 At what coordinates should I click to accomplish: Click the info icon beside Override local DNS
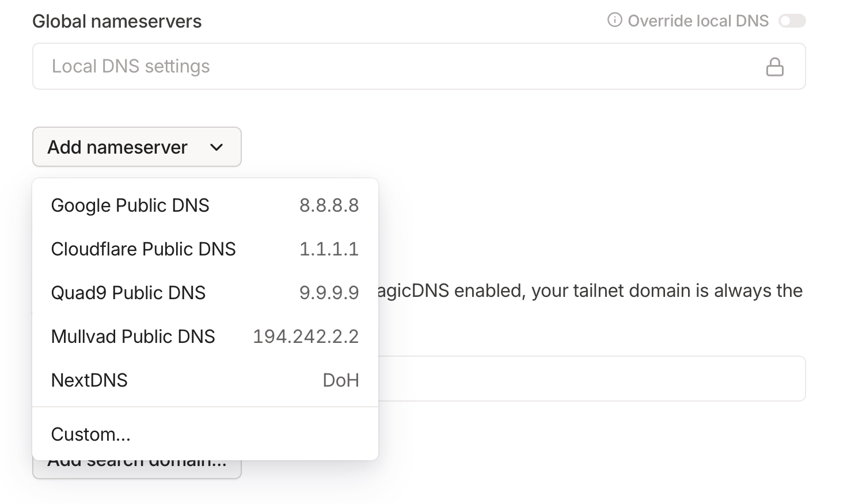pyautogui.click(x=615, y=21)
